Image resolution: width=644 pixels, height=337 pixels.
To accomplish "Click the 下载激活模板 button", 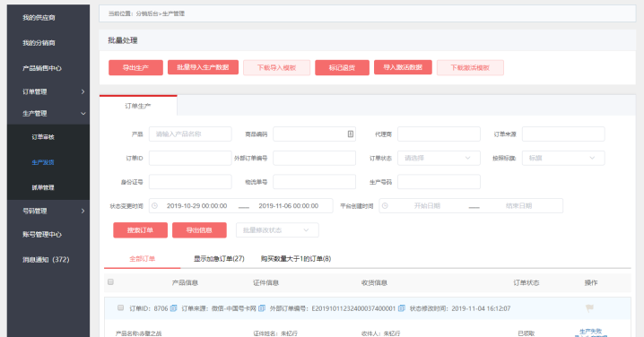I will click(470, 68).
